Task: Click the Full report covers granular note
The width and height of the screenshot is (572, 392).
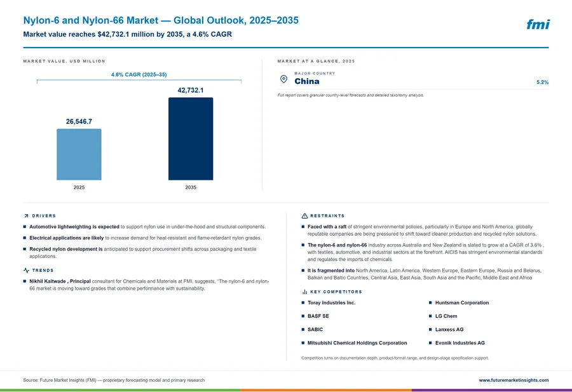Action: pos(351,95)
